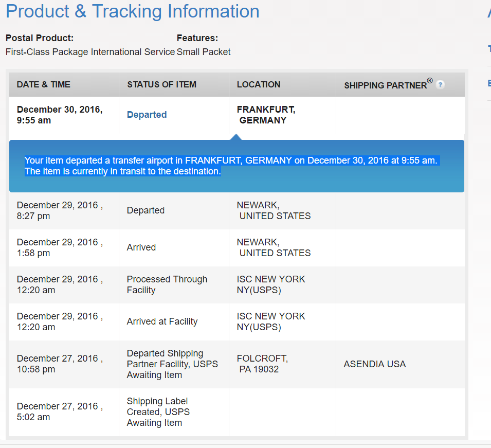Select the December 30, 2016 9:55 am entry
The height and width of the screenshot is (448, 491).
tap(60, 115)
